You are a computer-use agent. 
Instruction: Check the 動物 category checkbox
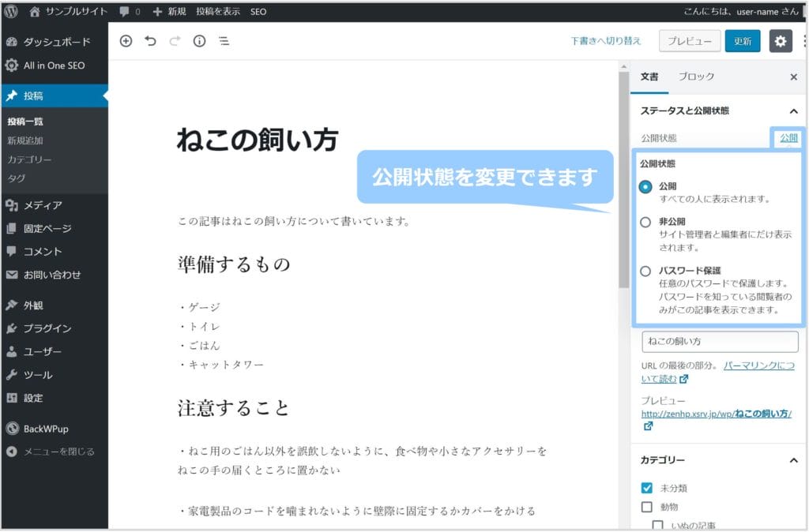pyautogui.click(x=647, y=507)
